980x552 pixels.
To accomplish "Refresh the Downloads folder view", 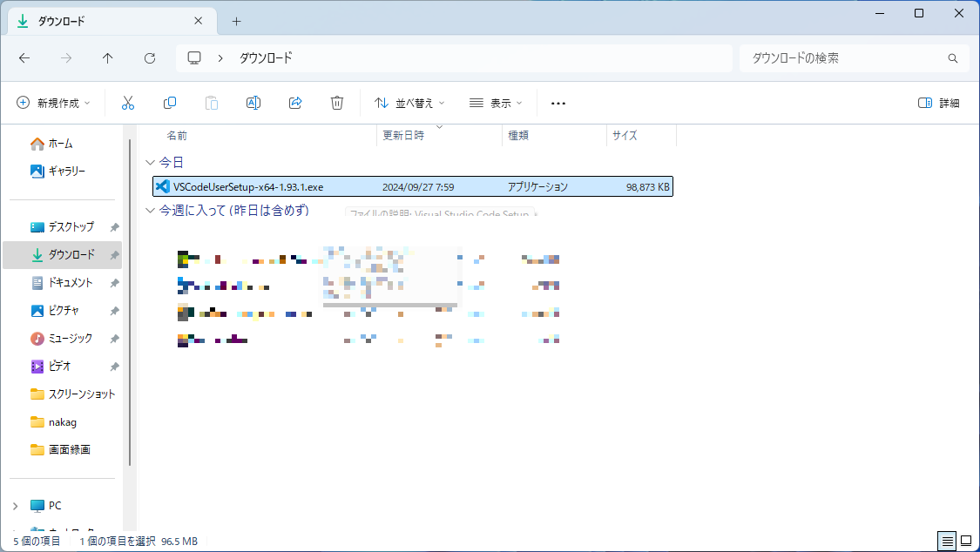I will [150, 58].
